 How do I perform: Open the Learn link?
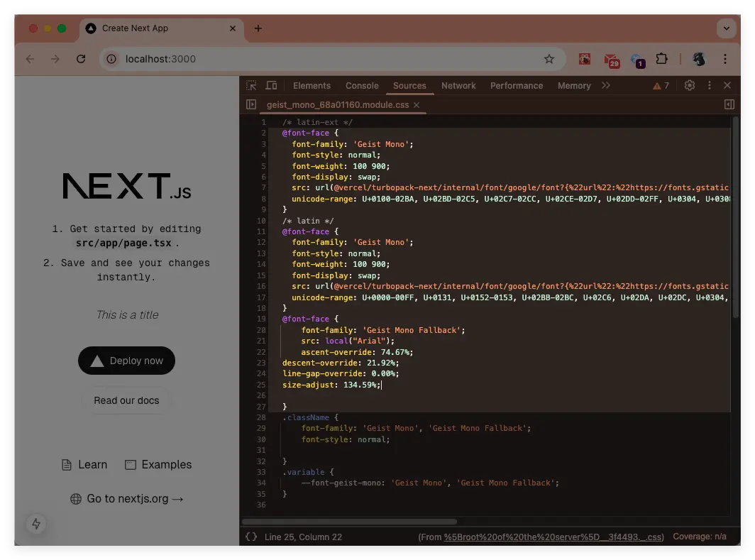84,465
